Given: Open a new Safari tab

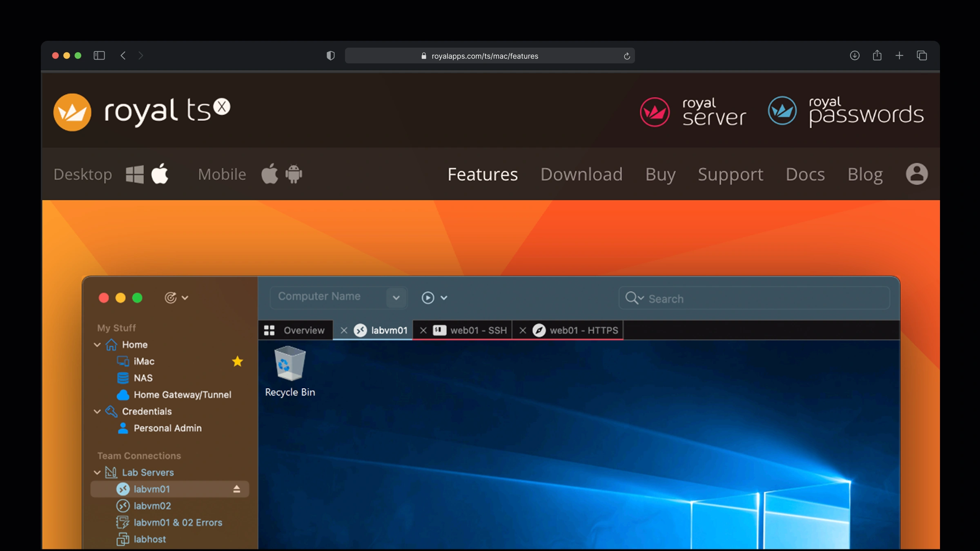Looking at the screenshot, I should coord(899,56).
